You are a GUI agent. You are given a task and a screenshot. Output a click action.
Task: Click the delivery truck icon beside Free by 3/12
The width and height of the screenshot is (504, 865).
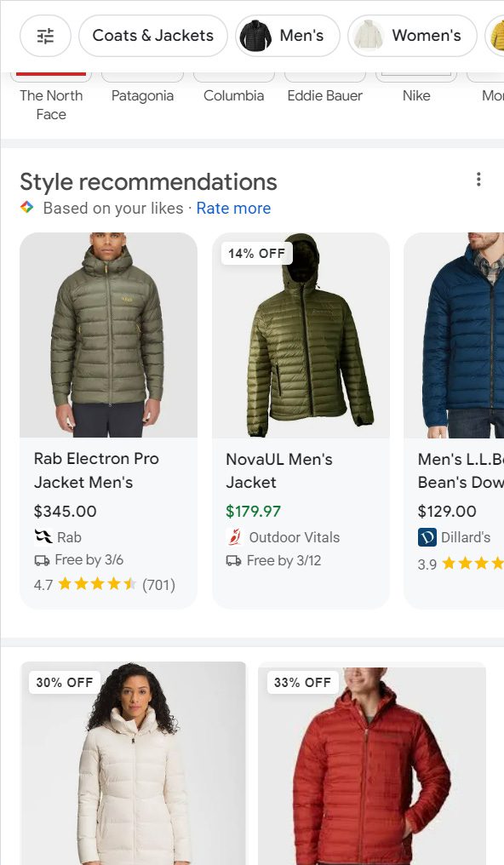click(x=232, y=560)
